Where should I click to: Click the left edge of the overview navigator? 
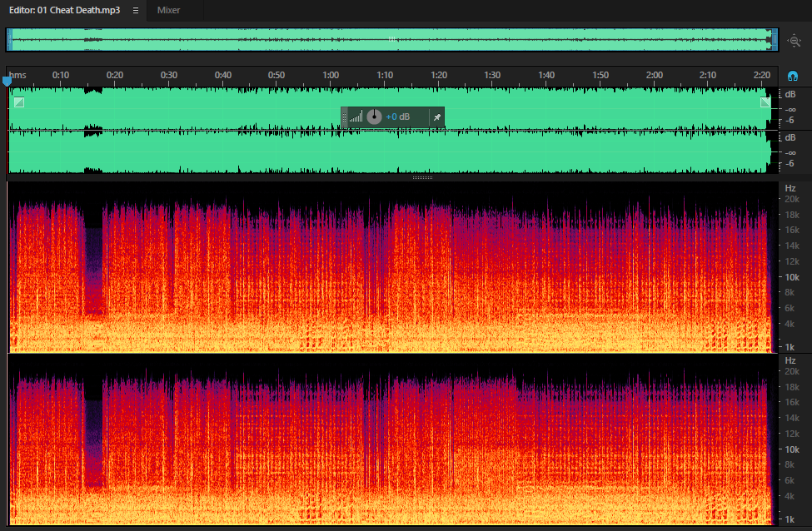point(9,40)
